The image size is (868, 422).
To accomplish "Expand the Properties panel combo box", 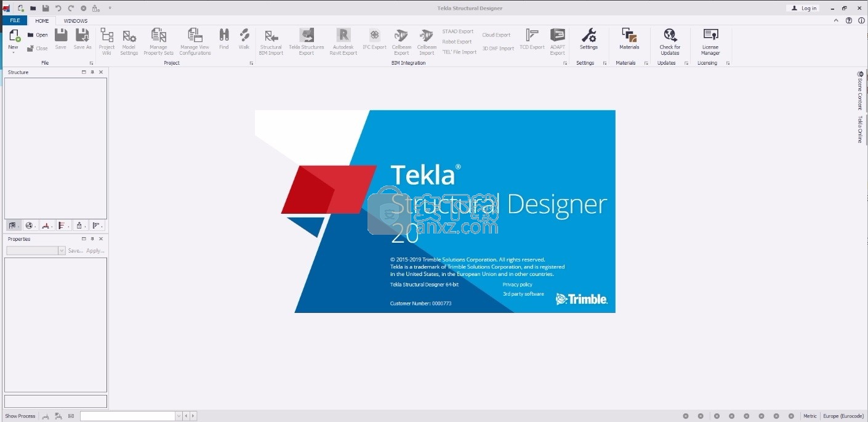I will click(x=62, y=251).
